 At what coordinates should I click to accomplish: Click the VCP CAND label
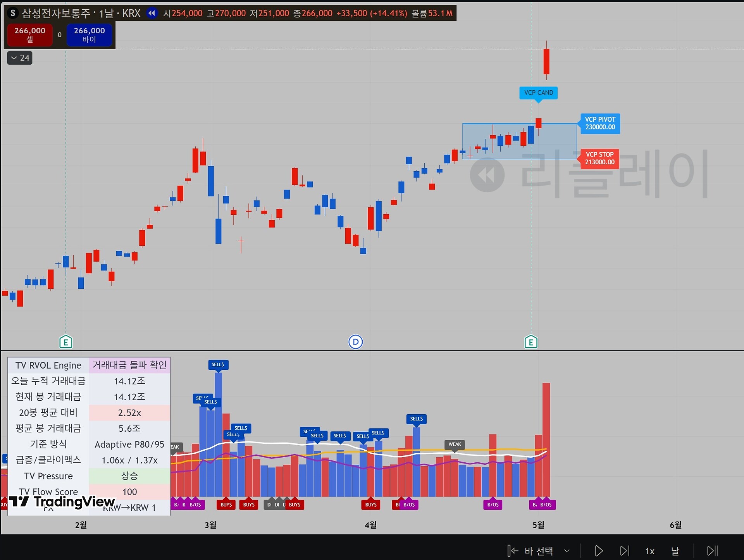(538, 93)
